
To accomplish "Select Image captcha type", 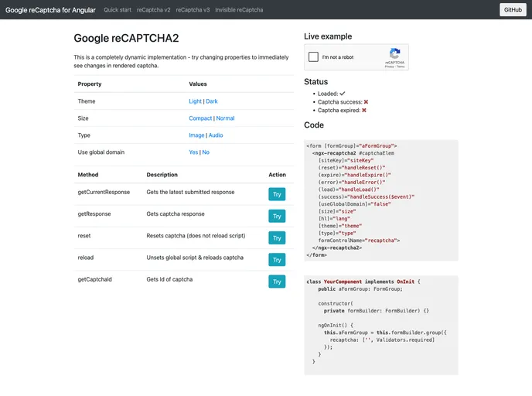I will point(196,135).
